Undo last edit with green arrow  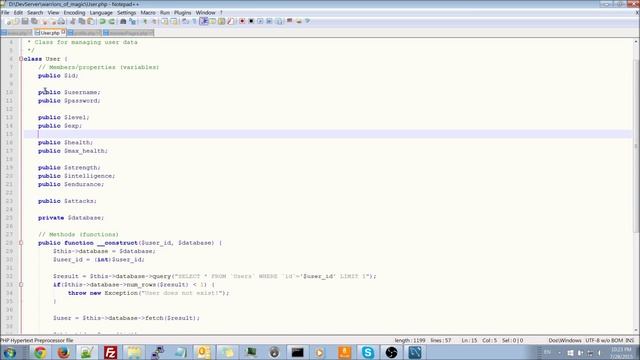pos(102,21)
